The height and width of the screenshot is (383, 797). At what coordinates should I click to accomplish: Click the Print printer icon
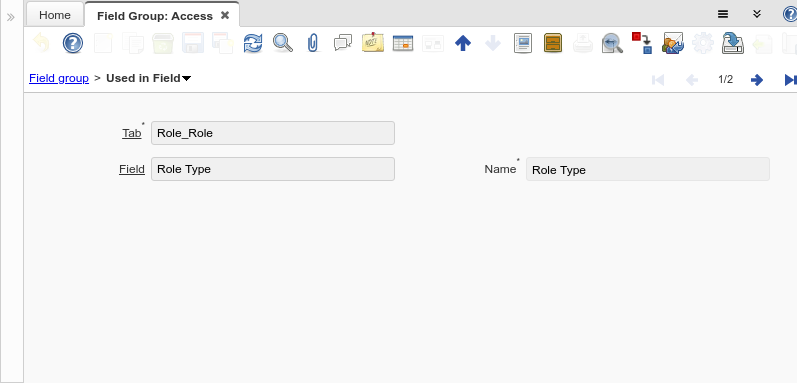click(x=583, y=43)
